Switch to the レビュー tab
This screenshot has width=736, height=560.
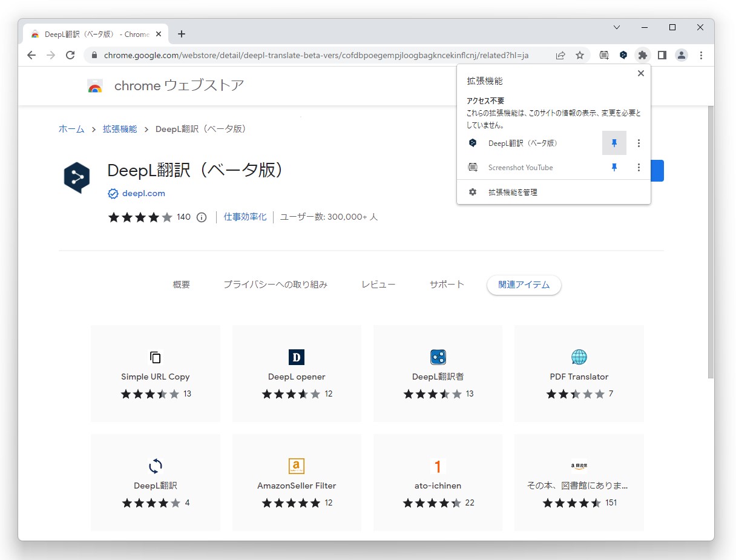[378, 284]
